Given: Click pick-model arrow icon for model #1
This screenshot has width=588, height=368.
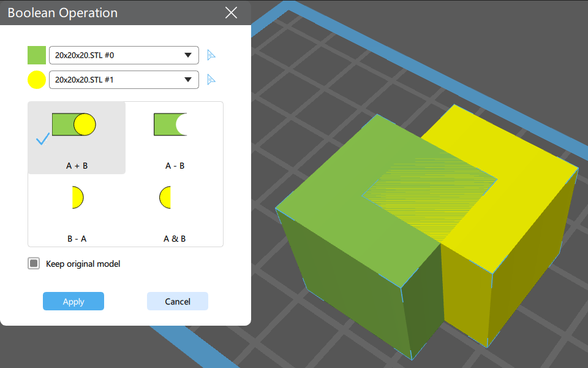Looking at the screenshot, I should pos(211,80).
